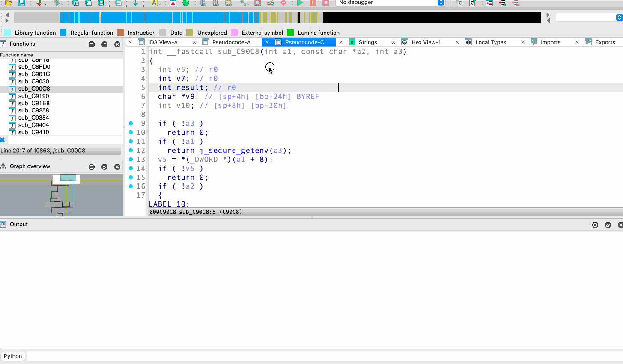The image size is (623, 364).
Task: Click the black C pseudocode toolbar icon
Action: click(x=473, y=3)
